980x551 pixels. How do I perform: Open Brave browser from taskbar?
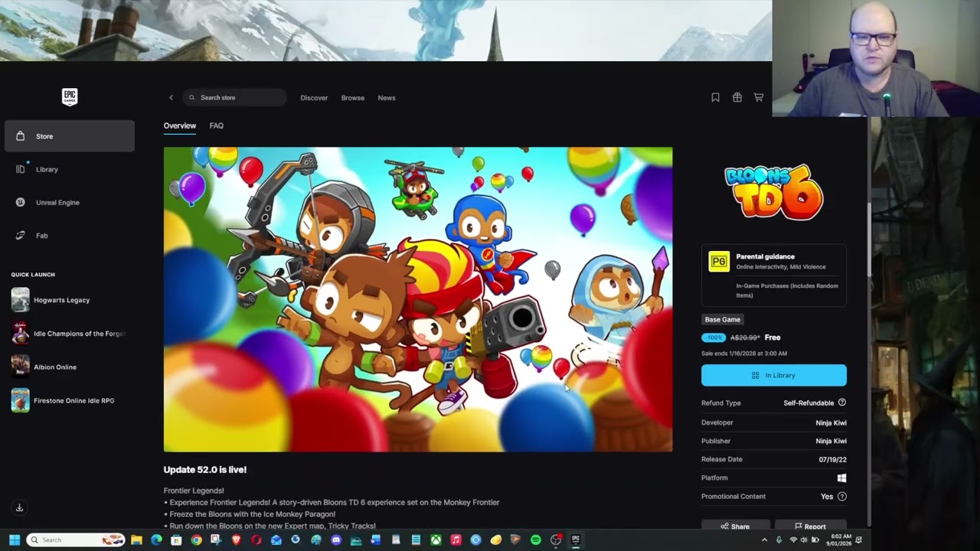(x=236, y=540)
